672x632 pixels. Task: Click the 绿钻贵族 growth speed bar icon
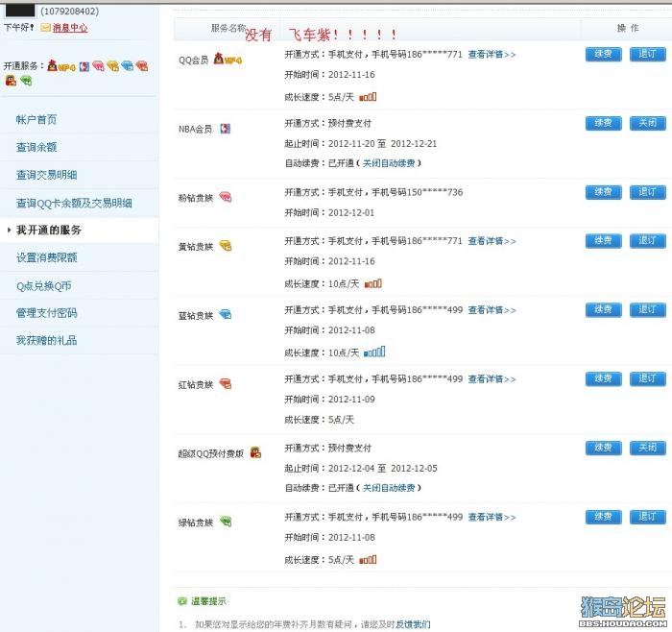(368, 560)
